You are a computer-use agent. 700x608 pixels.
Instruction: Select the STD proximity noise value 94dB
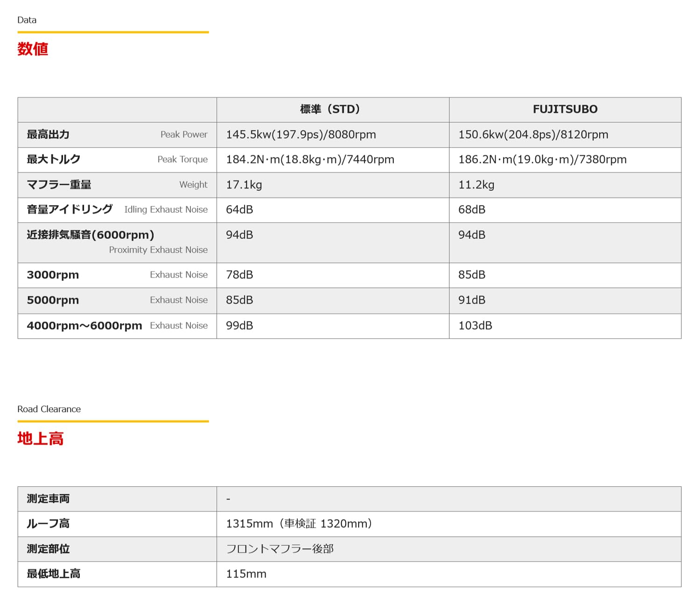pyautogui.click(x=239, y=235)
